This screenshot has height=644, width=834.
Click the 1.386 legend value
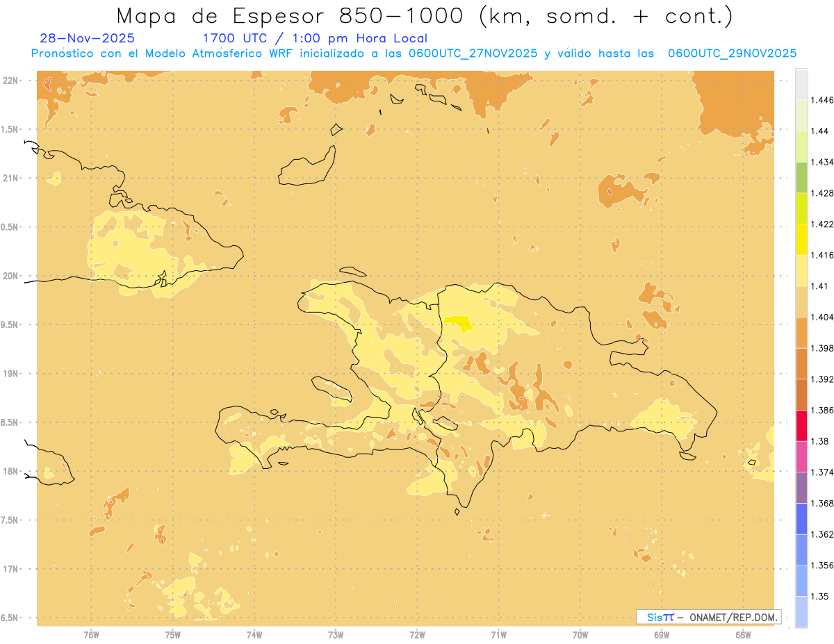tap(822, 410)
